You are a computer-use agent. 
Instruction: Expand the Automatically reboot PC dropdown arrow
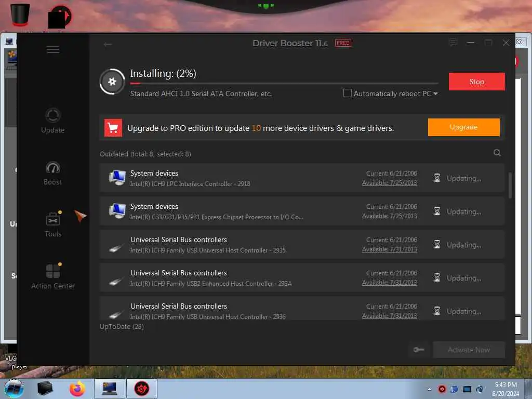pos(436,94)
